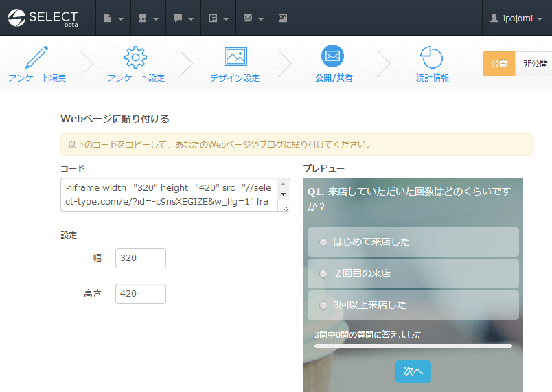
Task: Click the image gallery icon in navbar
Action: coord(283,18)
